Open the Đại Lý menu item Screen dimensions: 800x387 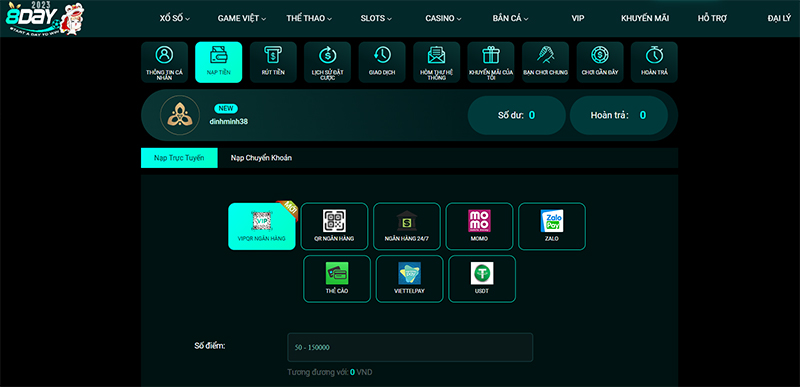pyautogui.click(x=779, y=18)
